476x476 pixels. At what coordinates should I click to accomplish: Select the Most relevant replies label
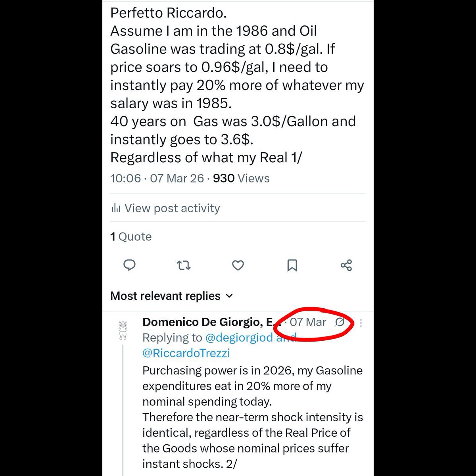(165, 296)
